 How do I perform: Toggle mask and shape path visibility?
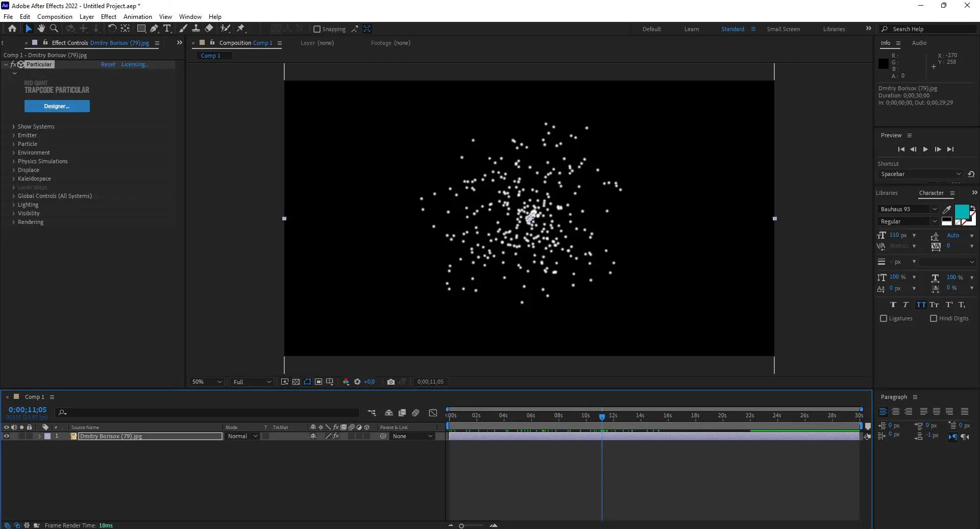307,382
